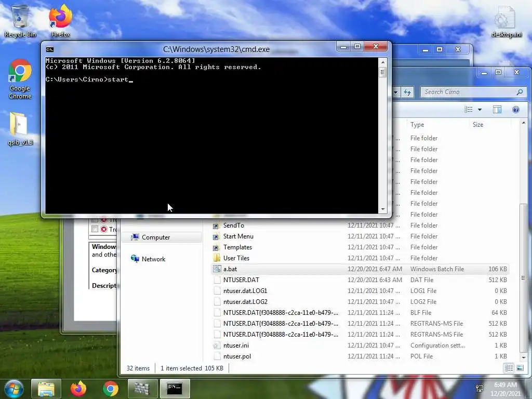Click the network tray icon
Viewport: 532px width, 399px height.
pos(480,389)
